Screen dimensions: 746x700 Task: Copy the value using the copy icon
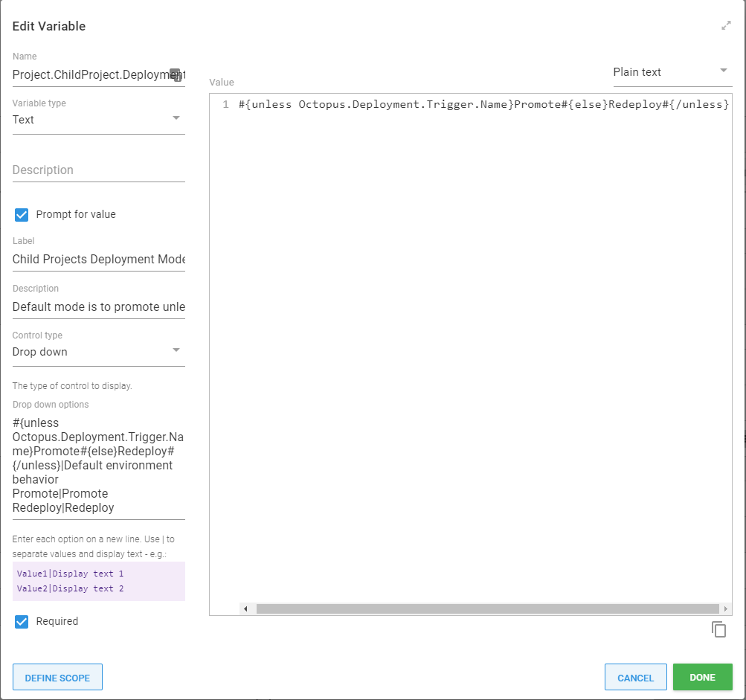coord(718,629)
